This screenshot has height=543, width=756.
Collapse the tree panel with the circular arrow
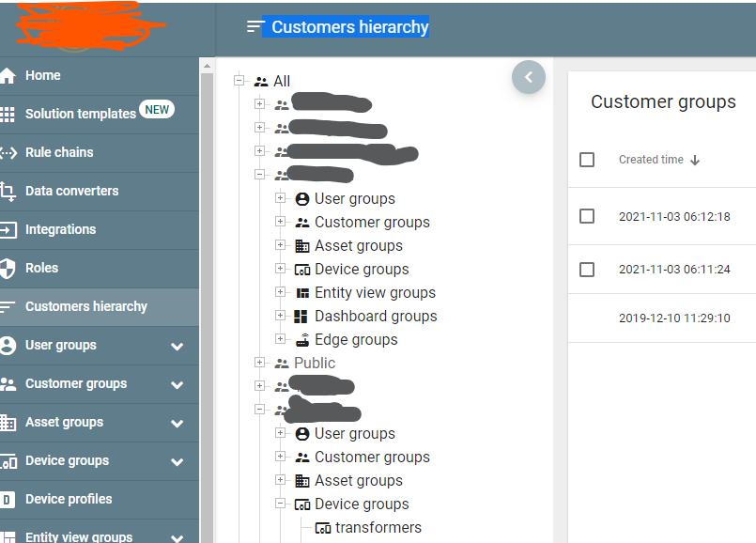528,77
